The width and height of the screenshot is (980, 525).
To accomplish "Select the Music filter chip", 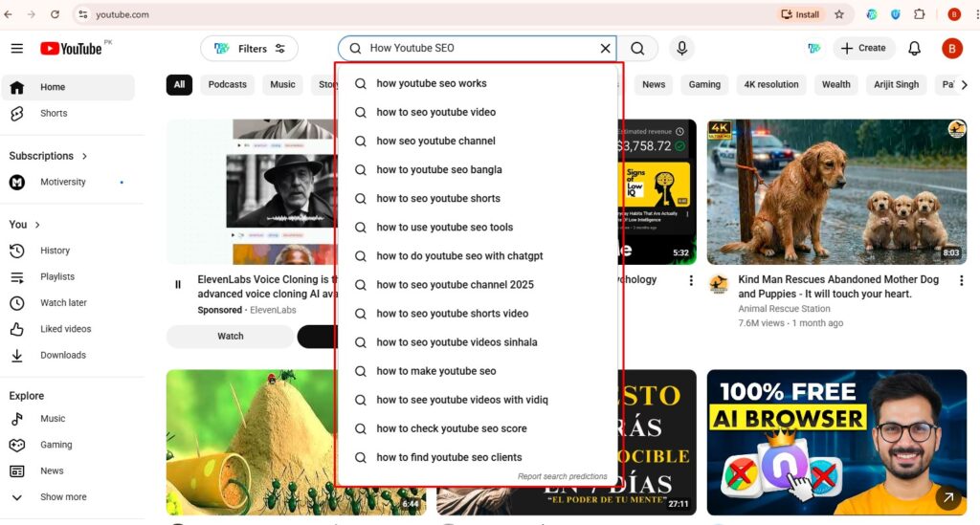I will [x=282, y=84].
